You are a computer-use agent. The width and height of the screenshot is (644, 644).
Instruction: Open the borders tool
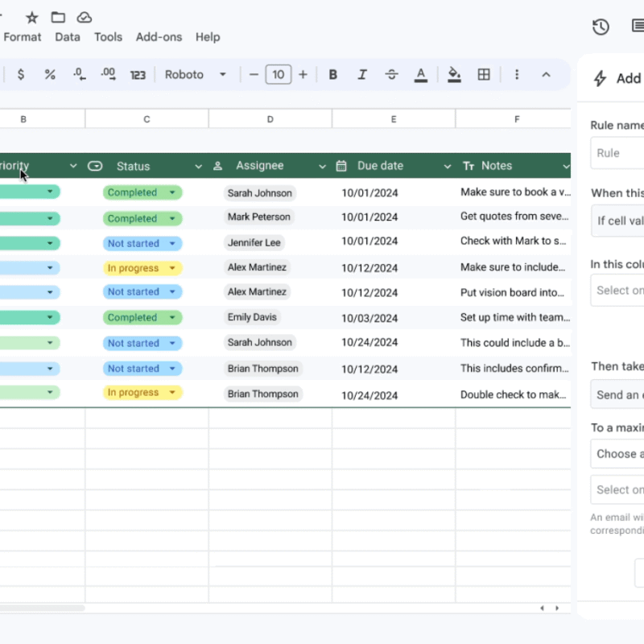click(484, 75)
